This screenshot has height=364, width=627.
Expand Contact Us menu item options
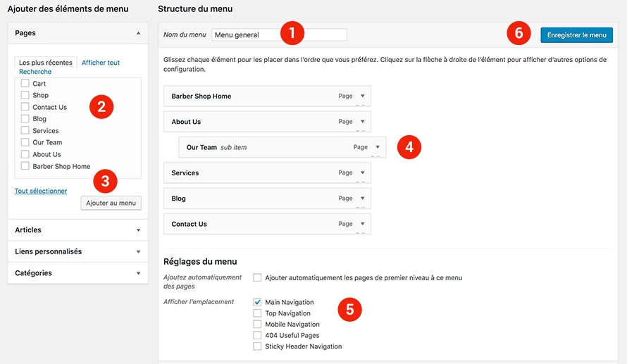(x=363, y=224)
